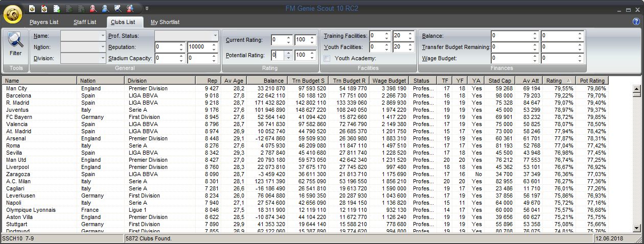This screenshot has height=244, width=644.
Task: Click the red person search icon in quick toolbar
Action: (93, 8)
